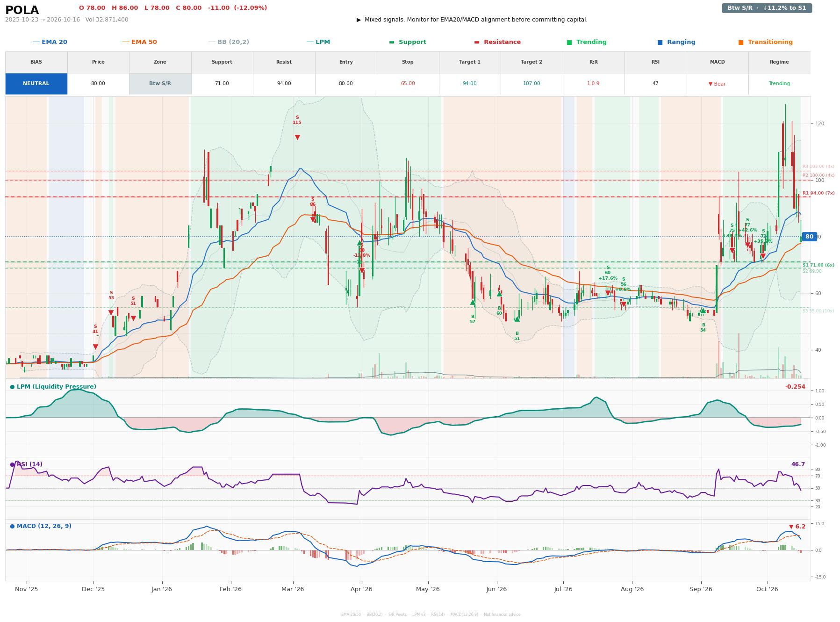
Task: Click the MACD 6.2 reading indicator
Action: click(797, 527)
